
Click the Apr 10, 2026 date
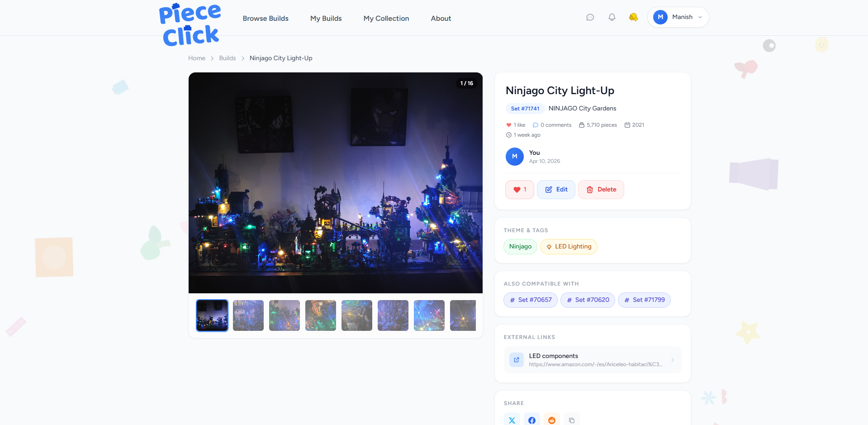tap(545, 161)
